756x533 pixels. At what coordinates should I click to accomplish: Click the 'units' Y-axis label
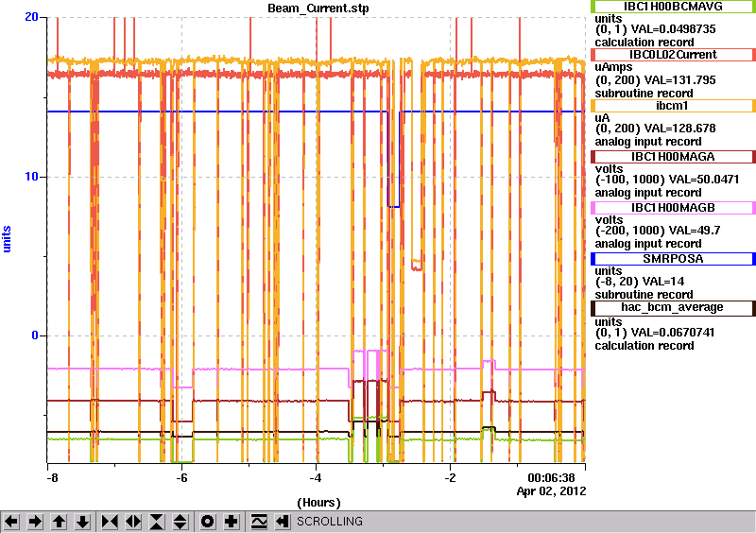click(7, 239)
